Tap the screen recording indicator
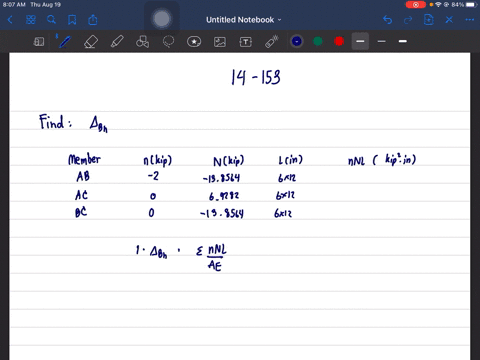This screenshot has height=360, width=480. click(x=416, y=5)
